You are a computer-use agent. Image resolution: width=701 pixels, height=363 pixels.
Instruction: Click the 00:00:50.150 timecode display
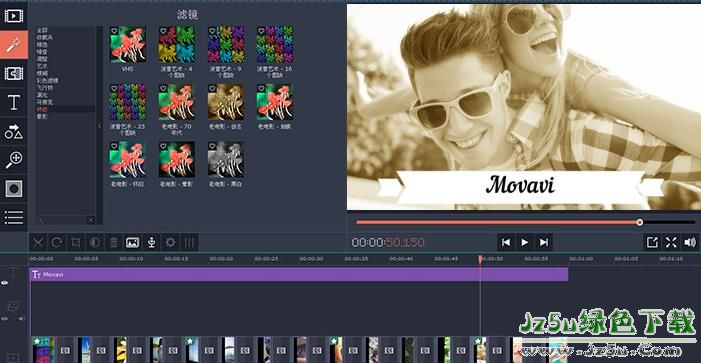388,242
